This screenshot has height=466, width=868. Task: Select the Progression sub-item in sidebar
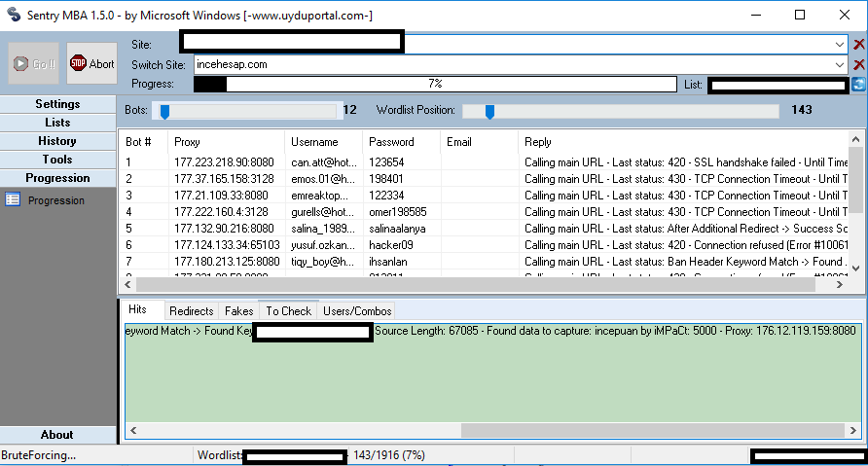point(55,200)
